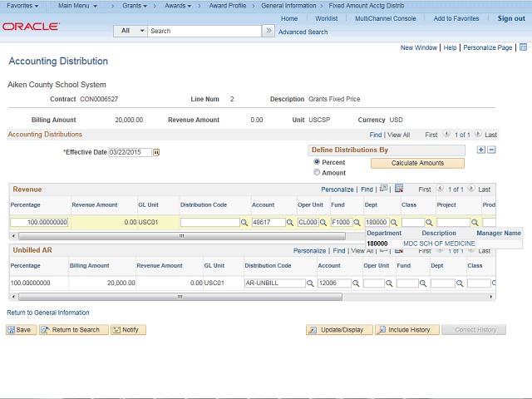Image resolution: width=532 pixels, height=399 pixels.
Task: Click the Effective Date input field
Action: (130, 152)
